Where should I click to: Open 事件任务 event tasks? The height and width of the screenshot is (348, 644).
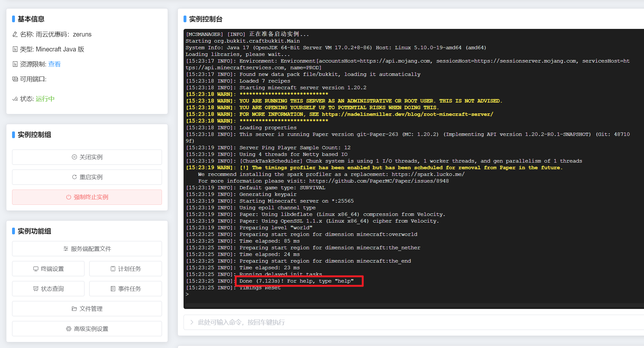coord(125,289)
